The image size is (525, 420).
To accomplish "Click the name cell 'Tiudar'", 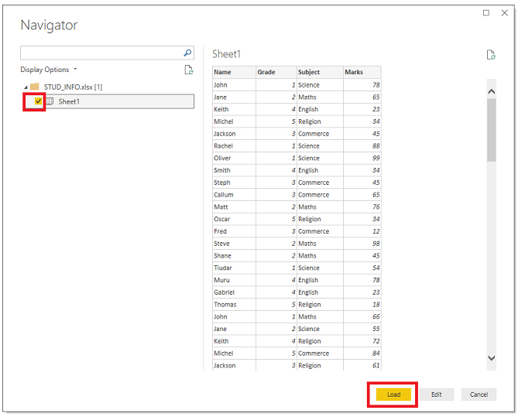I will pos(234,268).
